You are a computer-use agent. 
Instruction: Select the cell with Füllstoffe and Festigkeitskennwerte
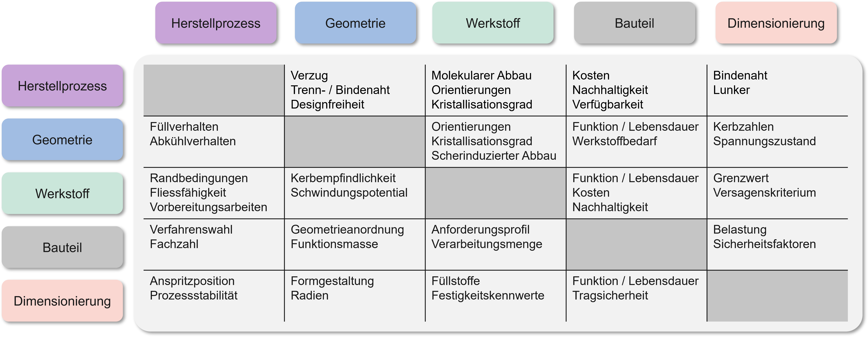click(496, 296)
